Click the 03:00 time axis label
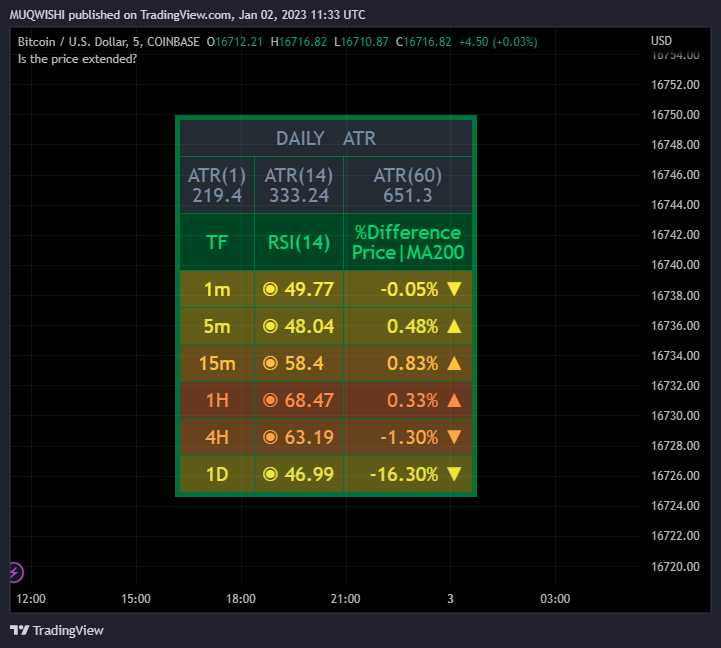Image resolution: width=721 pixels, height=648 pixels. point(555,599)
